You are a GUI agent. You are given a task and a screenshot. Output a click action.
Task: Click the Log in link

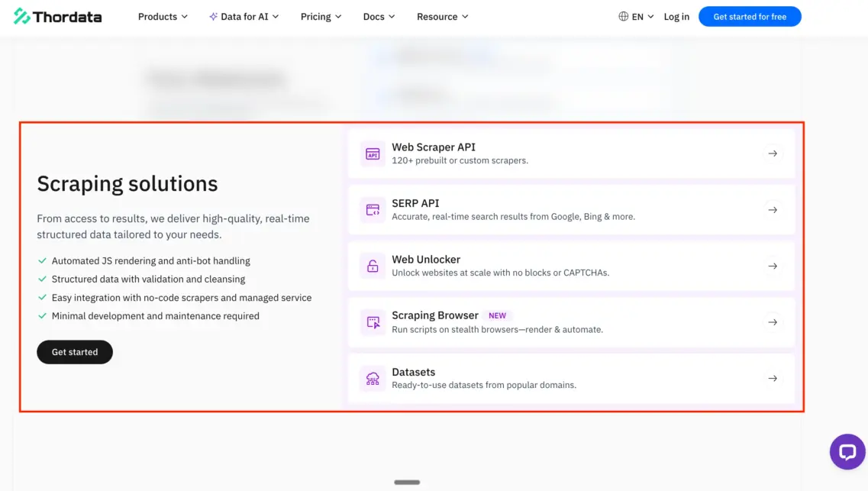coord(676,17)
